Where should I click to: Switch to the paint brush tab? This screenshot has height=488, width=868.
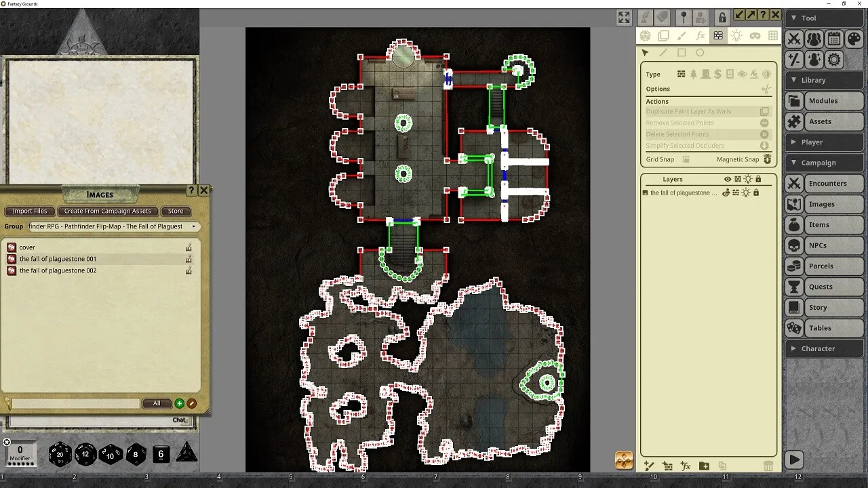(682, 36)
